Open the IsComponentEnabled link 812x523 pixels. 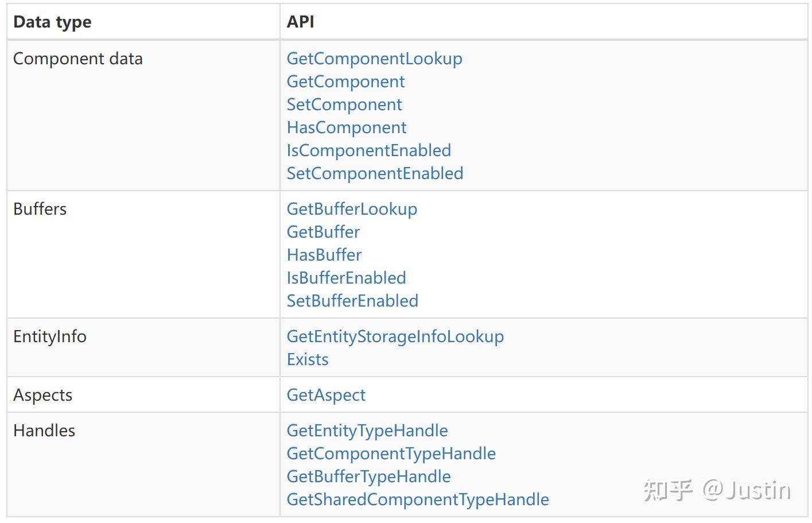[x=368, y=150]
